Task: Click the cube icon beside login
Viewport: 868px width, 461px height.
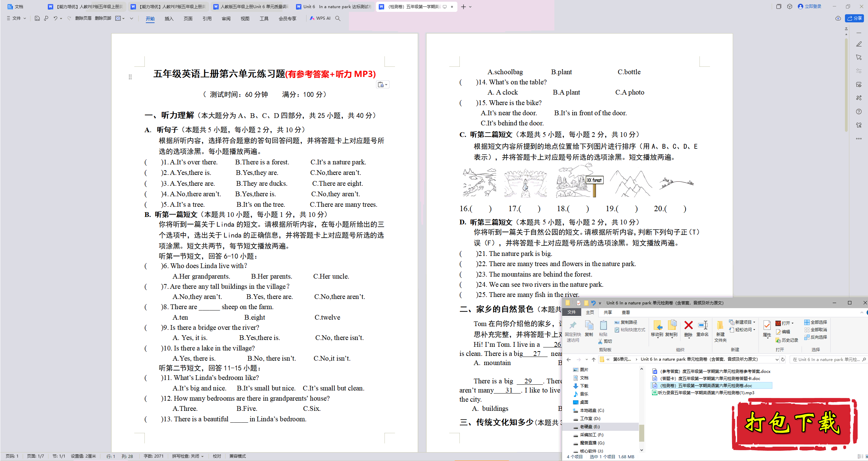Action: (790, 6)
